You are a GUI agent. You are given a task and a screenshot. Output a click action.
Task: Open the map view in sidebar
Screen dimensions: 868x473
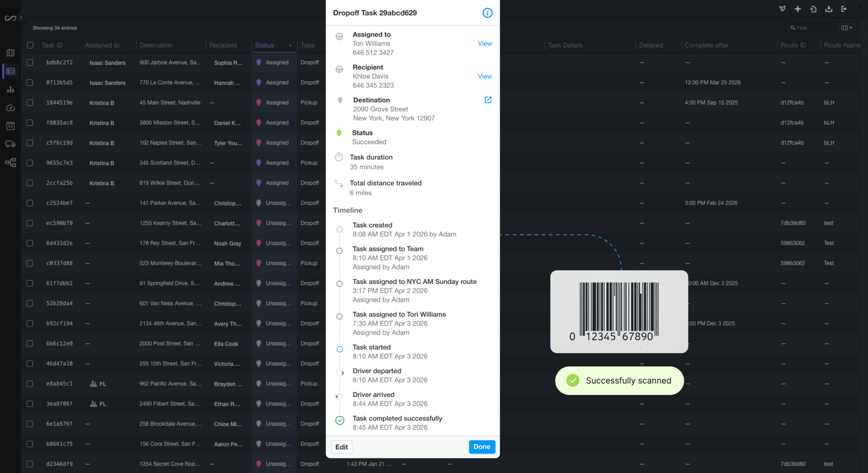tap(10, 53)
